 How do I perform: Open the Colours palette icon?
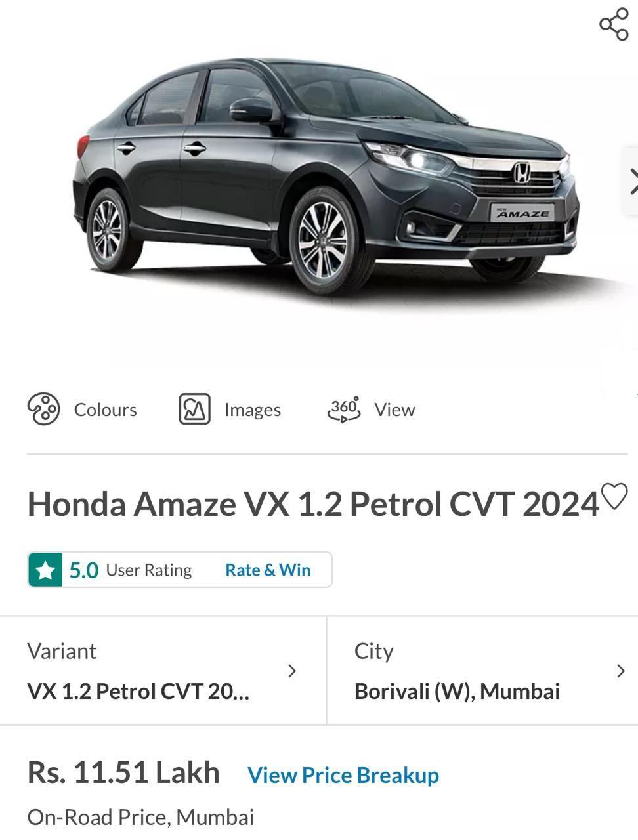(x=43, y=409)
